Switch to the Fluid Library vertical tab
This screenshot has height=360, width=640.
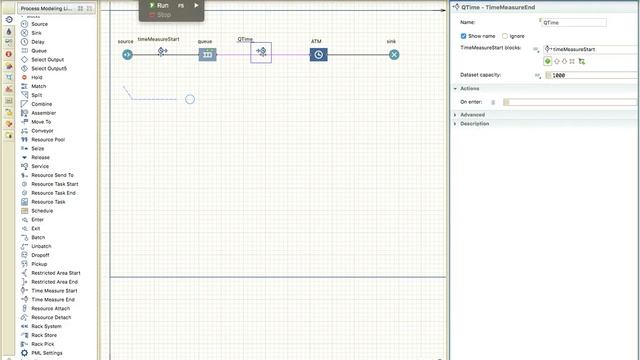[9, 31]
